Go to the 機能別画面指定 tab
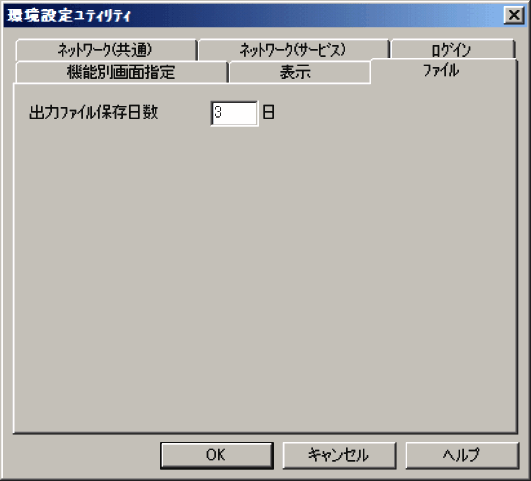 coord(121,72)
